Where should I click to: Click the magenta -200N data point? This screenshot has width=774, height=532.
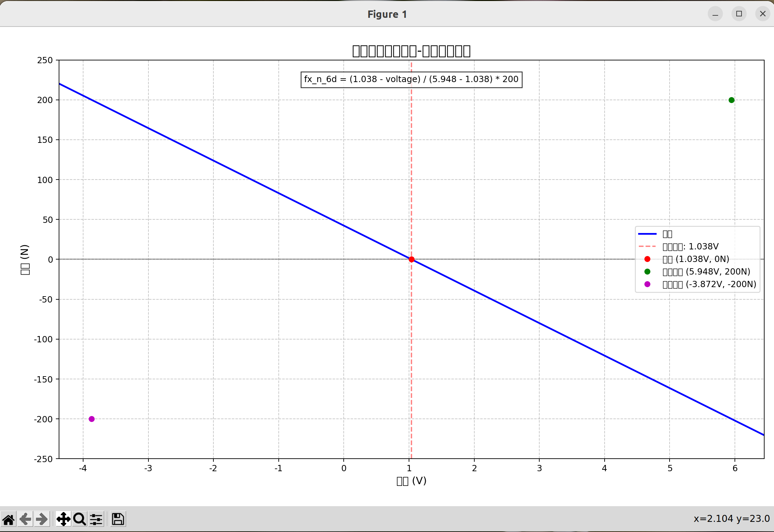click(x=92, y=419)
